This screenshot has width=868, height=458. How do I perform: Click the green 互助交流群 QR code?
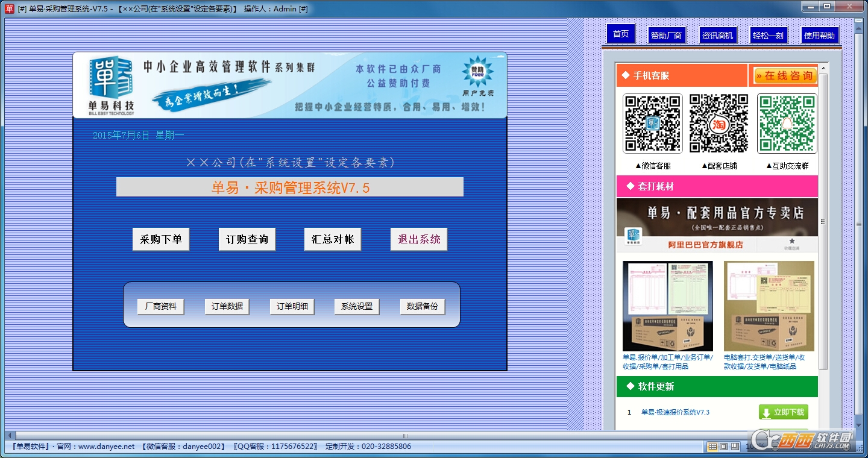tap(787, 124)
